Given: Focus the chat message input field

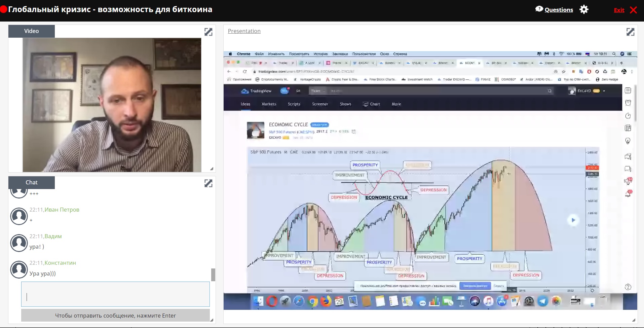Looking at the screenshot, I should pos(115,294).
